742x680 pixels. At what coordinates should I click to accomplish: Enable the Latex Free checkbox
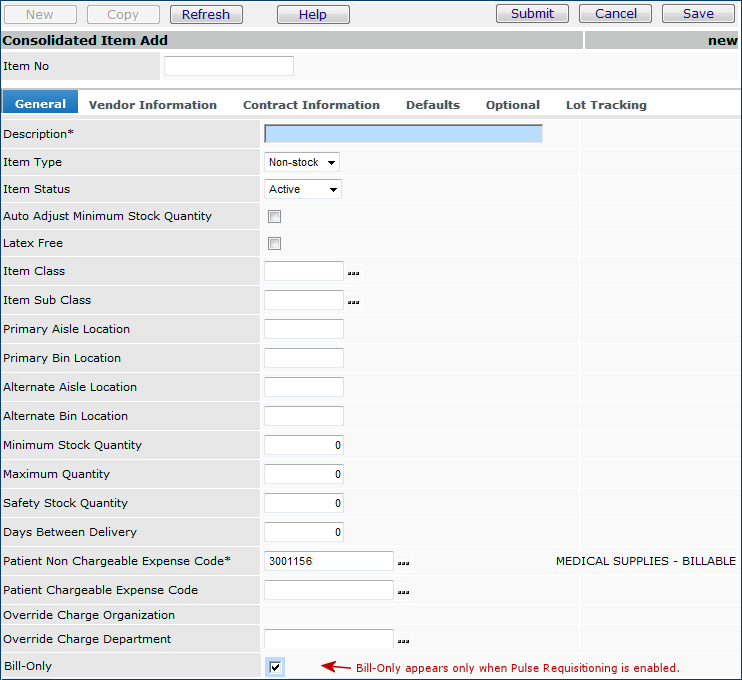click(274, 243)
